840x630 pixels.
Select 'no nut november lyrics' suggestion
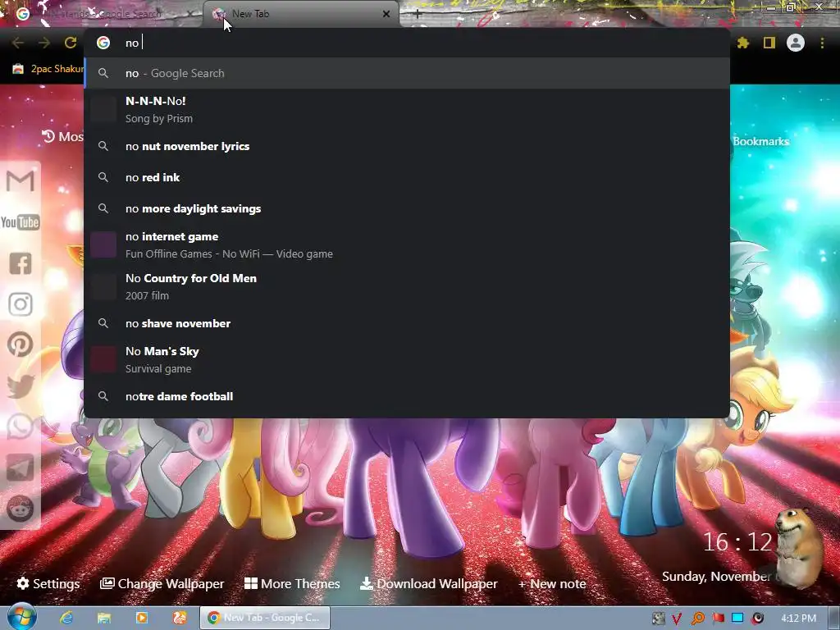tap(407, 146)
